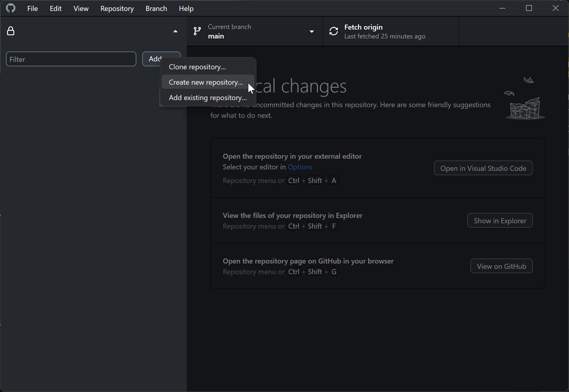The image size is (569, 392).
Task: Click the Options hyperlink in editor section
Action: [300, 167]
